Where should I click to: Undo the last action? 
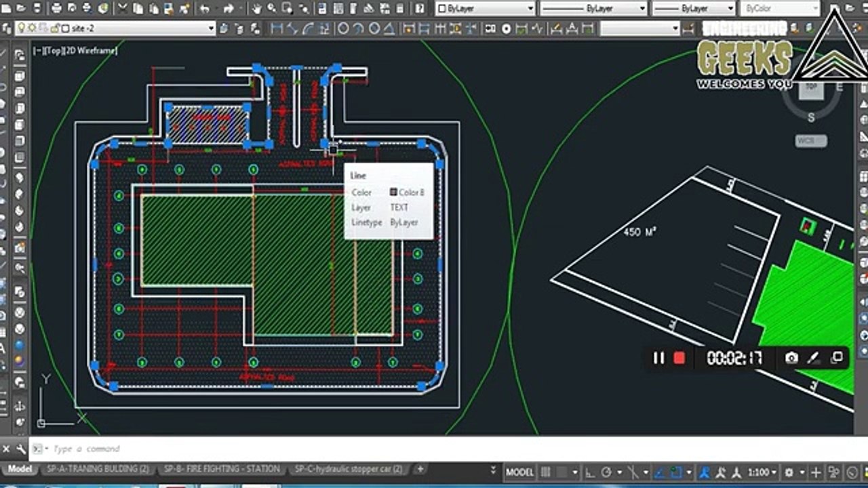[205, 9]
